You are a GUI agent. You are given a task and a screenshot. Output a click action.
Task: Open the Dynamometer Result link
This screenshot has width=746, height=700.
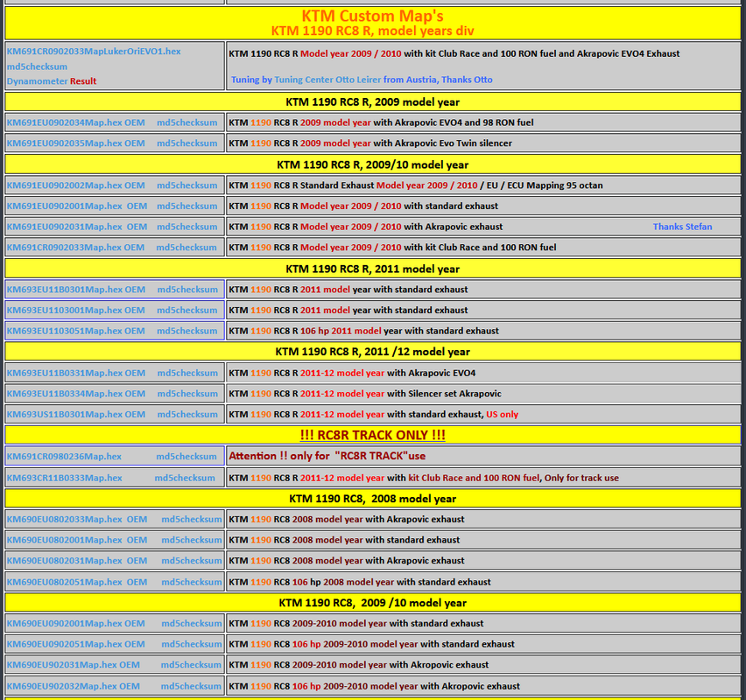[x=52, y=81]
